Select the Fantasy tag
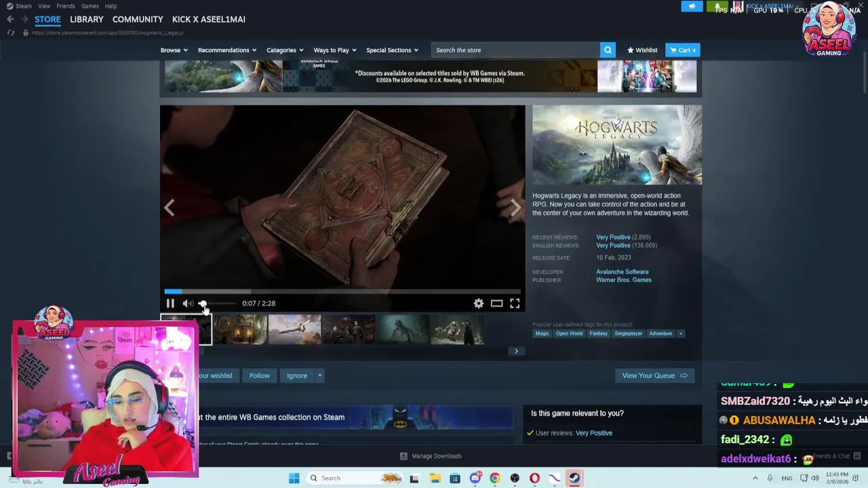 [599, 333]
